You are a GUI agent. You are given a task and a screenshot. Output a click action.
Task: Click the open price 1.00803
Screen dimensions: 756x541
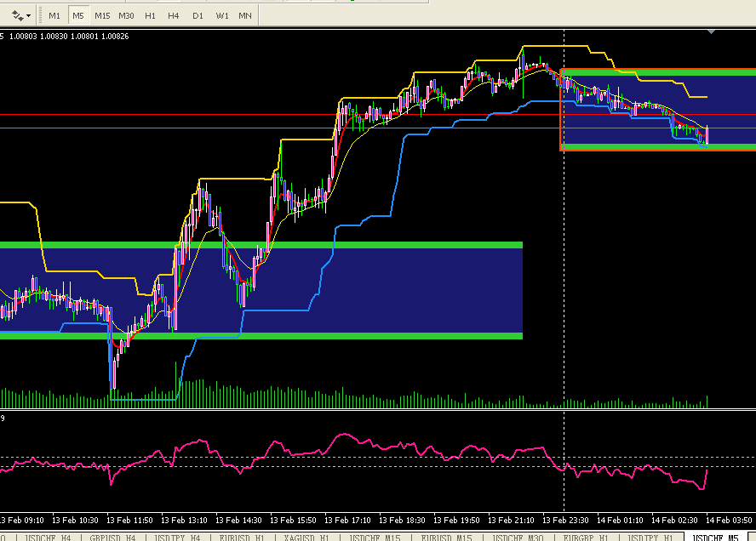coord(23,36)
